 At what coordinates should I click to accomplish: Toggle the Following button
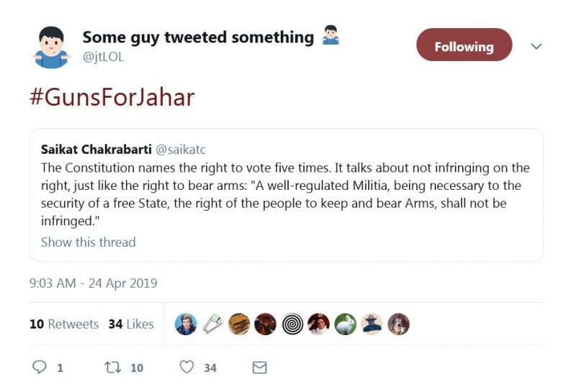464,47
